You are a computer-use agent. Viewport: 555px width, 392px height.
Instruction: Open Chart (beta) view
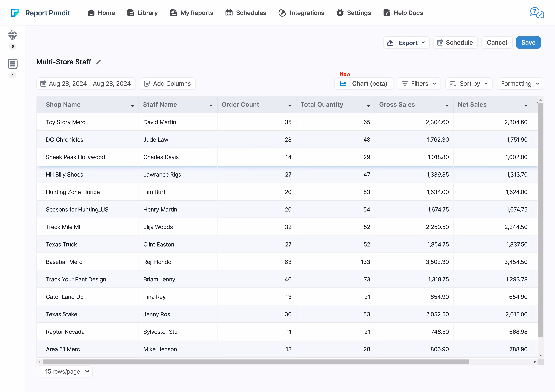[364, 83]
